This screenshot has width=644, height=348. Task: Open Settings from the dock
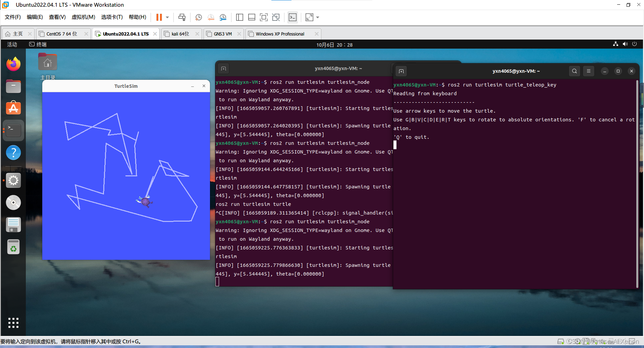coord(13,180)
